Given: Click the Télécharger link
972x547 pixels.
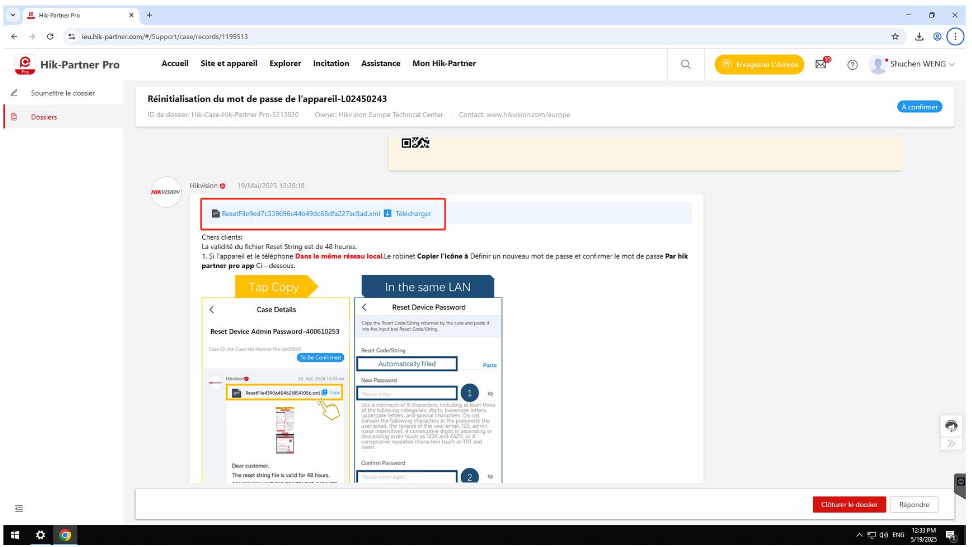Looking at the screenshot, I should point(413,213).
